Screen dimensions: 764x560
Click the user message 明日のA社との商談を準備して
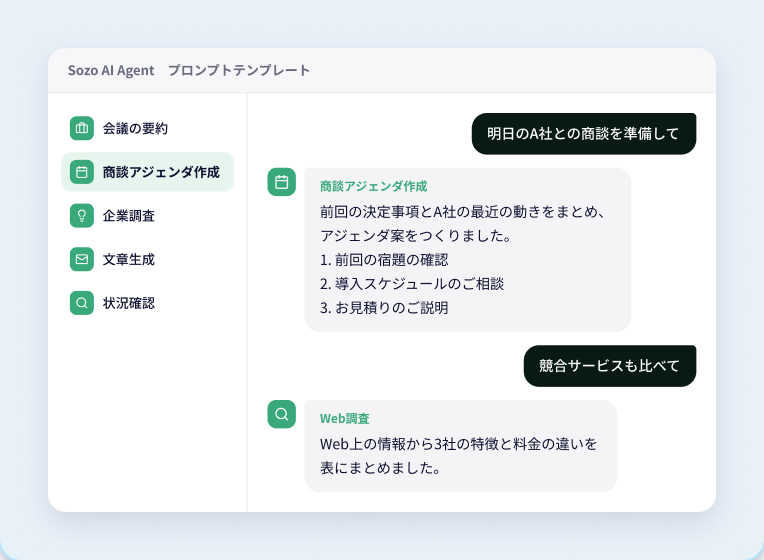point(584,134)
